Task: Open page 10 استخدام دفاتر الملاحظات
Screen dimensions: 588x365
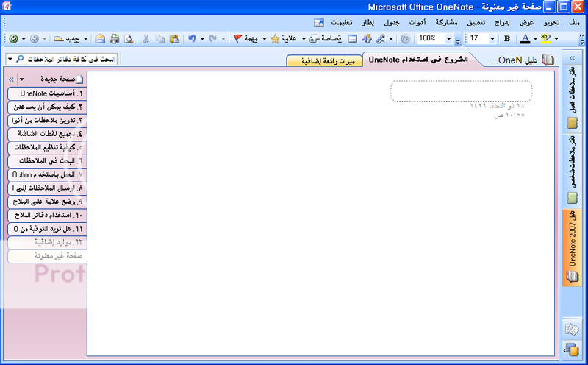Action: tap(47, 215)
